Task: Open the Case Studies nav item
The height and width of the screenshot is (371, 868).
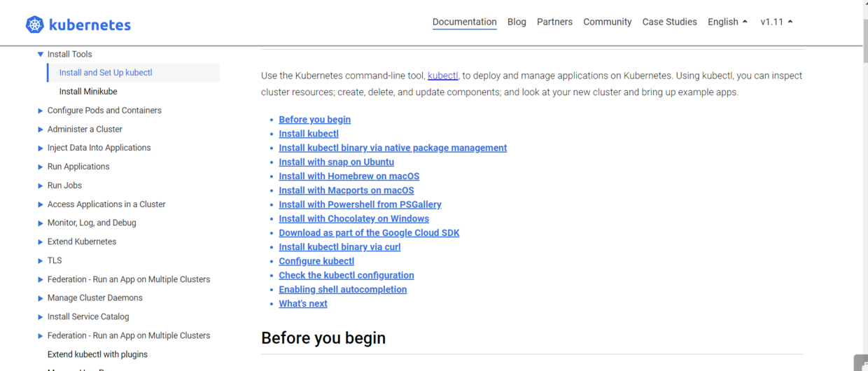Action: click(x=670, y=22)
